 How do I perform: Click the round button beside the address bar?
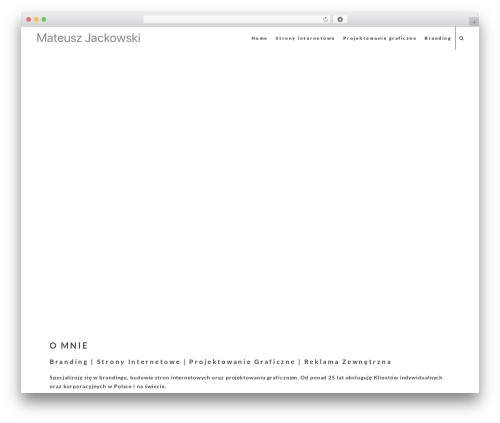point(340,20)
